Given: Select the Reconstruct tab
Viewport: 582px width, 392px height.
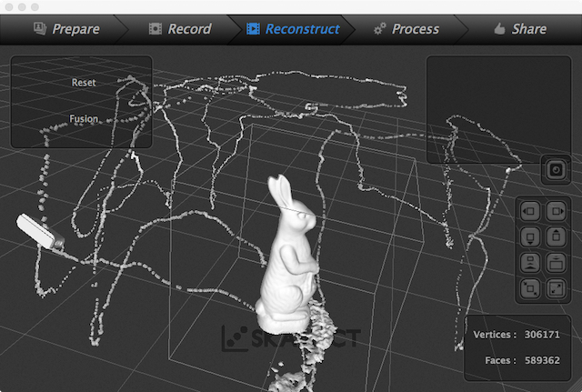Looking at the screenshot, I should pyautogui.click(x=293, y=29).
